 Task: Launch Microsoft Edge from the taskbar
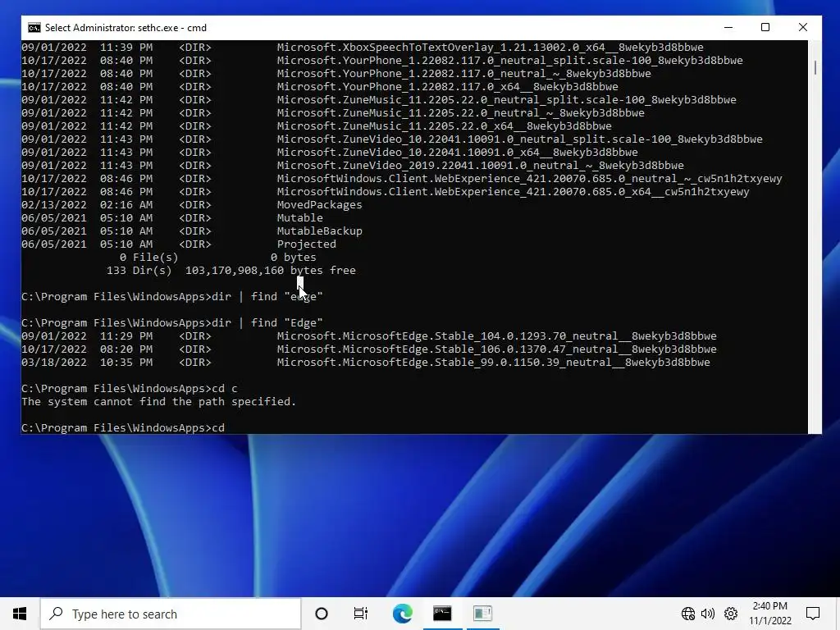(x=402, y=614)
